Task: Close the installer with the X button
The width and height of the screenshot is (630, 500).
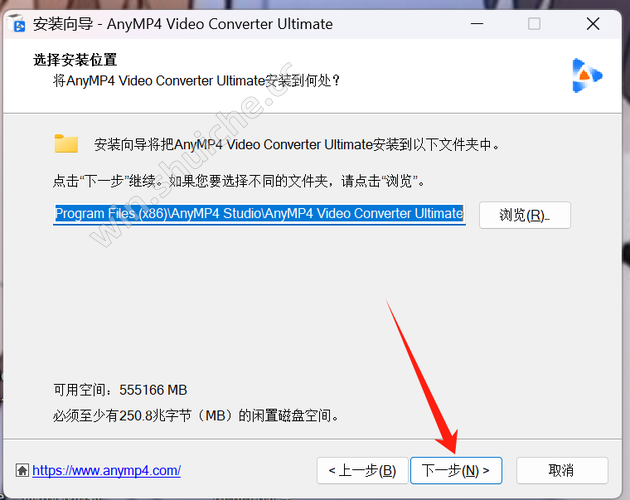Action: (x=593, y=24)
